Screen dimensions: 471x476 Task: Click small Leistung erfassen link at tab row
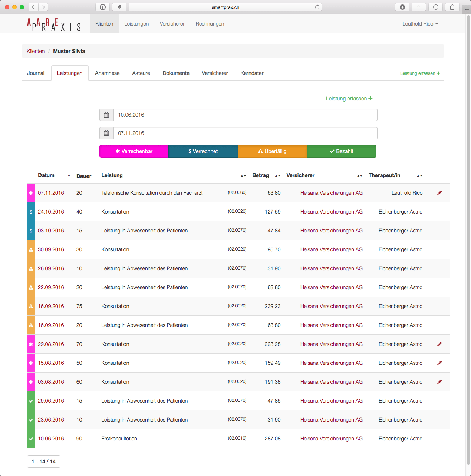[x=420, y=73]
